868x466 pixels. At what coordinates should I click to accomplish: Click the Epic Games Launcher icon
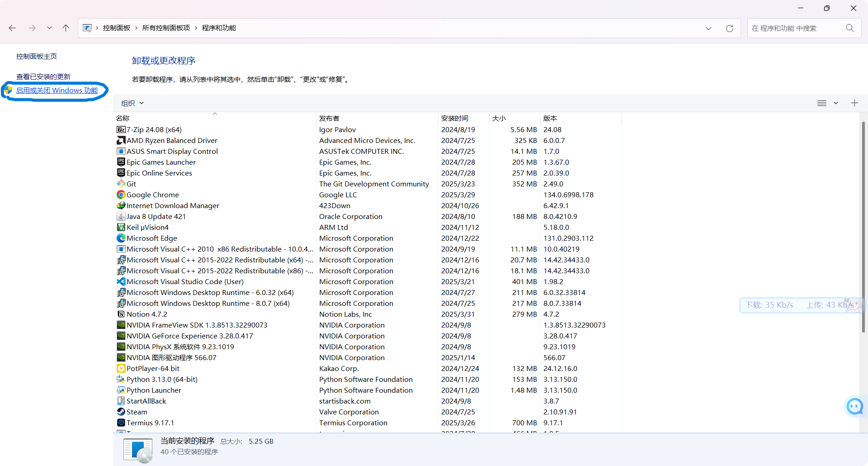tap(121, 162)
